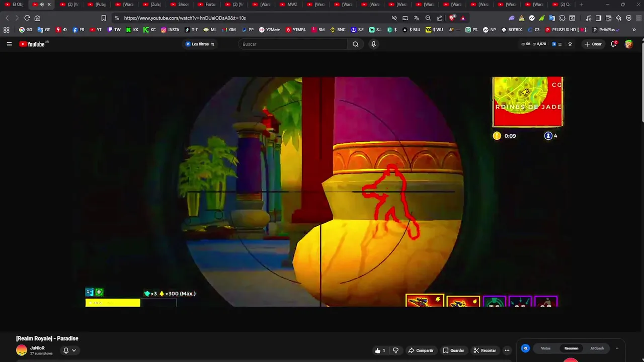The height and width of the screenshot is (362, 644).
Task: Open the three-dot more actions menu
Action: [507, 350]
